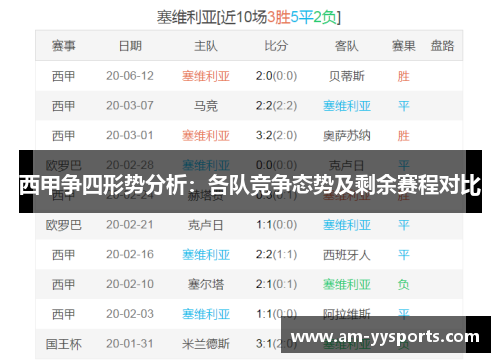Click home team 塞维利亚 in 20-03-01 row
This screenshot has height=362, width=500.
click(206, 136)
